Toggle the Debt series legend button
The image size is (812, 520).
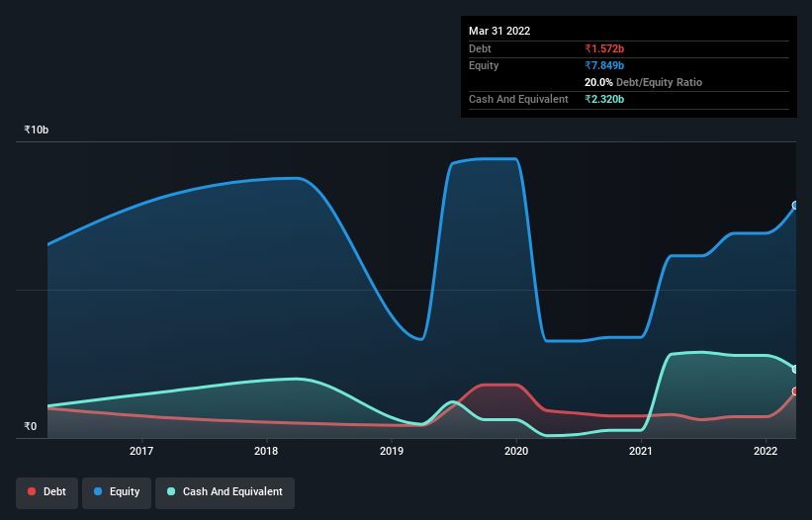click(46, 492)
